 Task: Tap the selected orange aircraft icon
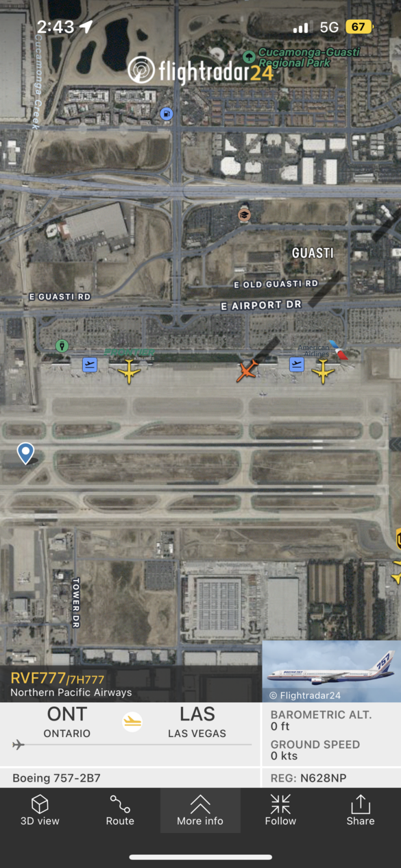point(247,371)
